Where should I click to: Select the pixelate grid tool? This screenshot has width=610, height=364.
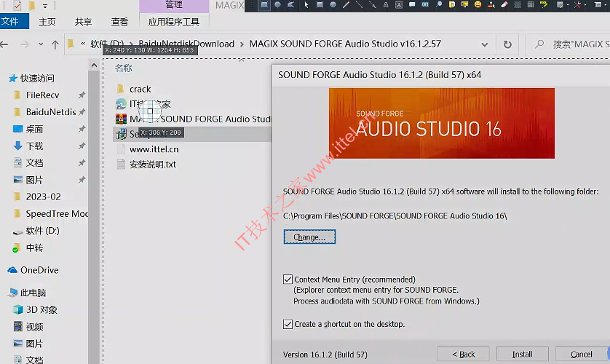click(x=531, y=4)
